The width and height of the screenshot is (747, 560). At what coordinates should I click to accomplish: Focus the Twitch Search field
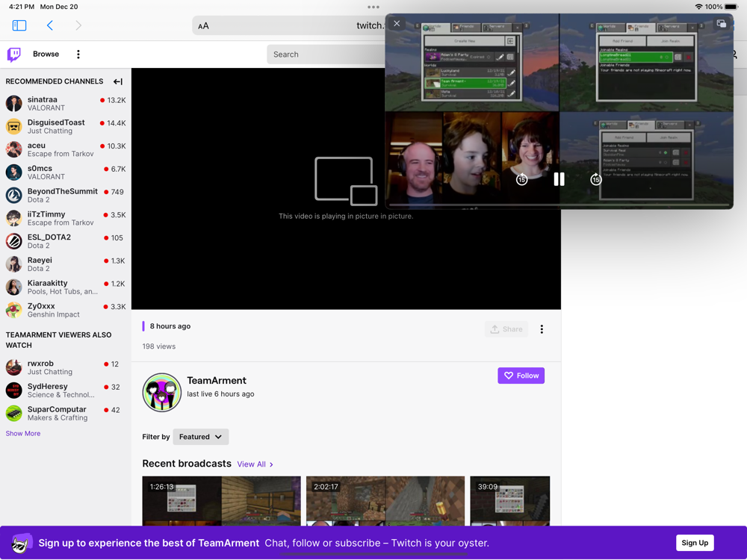(326, 55)
